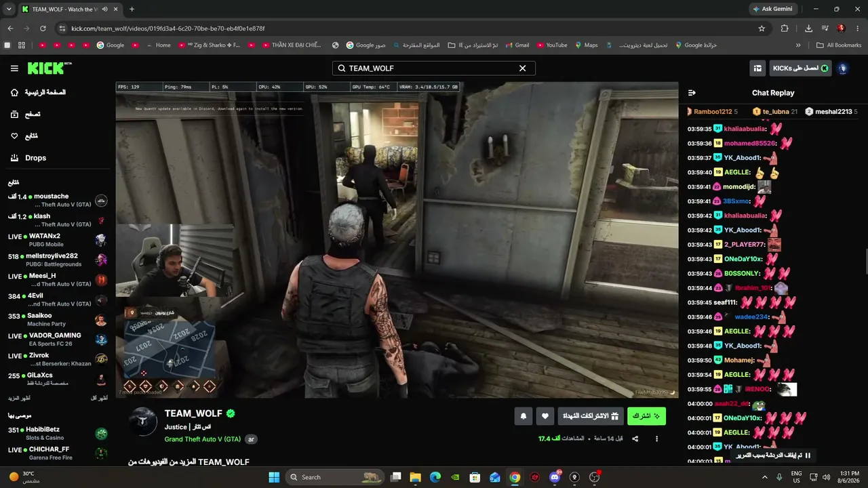Screen dimensions: 868x488
Task: Select the Zivrok channel
Action: click(58, 359)
